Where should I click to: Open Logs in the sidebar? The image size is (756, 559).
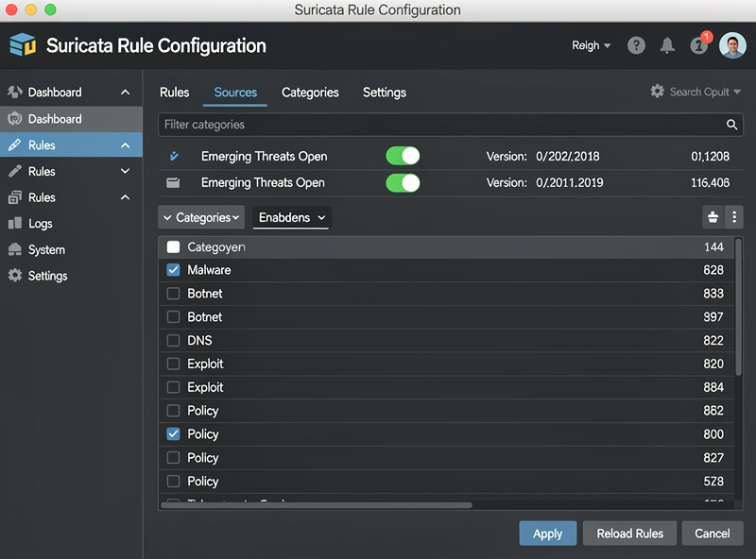(71, 223)
